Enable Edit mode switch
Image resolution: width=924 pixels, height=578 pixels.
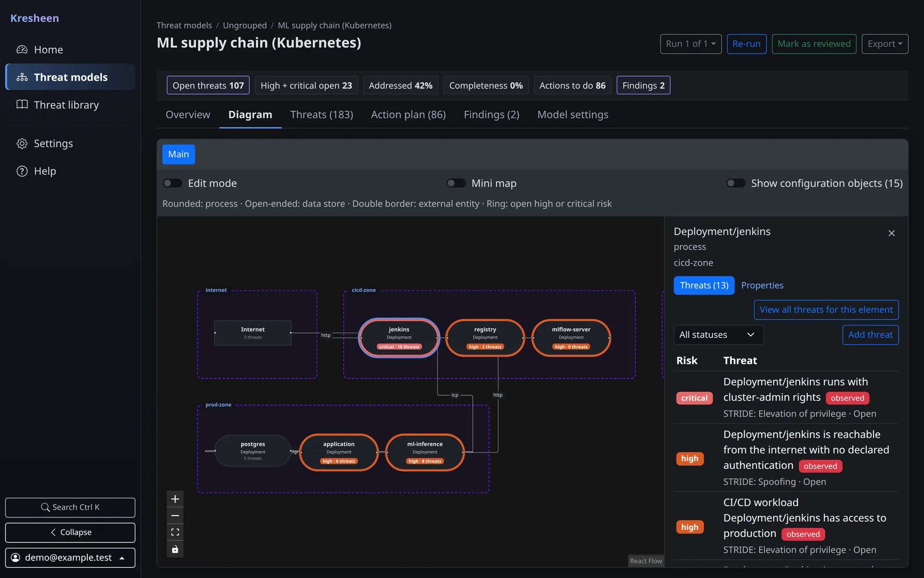click(173, 183)
